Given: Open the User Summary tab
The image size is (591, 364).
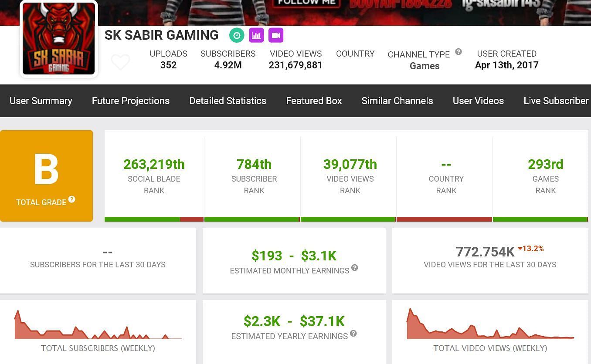Looking at the screenshot, I should [x=41, y=101].
